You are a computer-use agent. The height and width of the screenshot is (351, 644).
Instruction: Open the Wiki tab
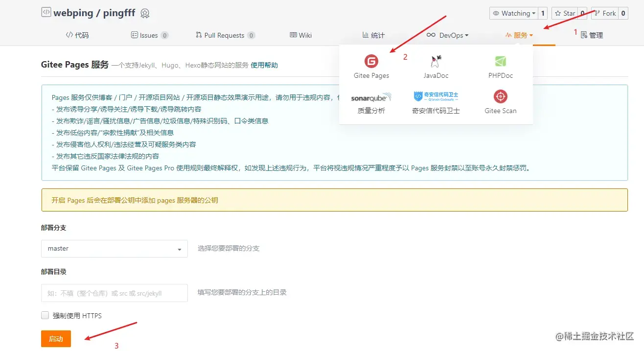[x=300, y=35]
